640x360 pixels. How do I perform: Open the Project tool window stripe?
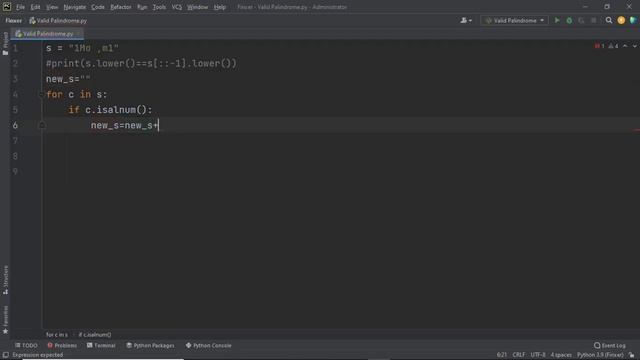tap(5, 43)
